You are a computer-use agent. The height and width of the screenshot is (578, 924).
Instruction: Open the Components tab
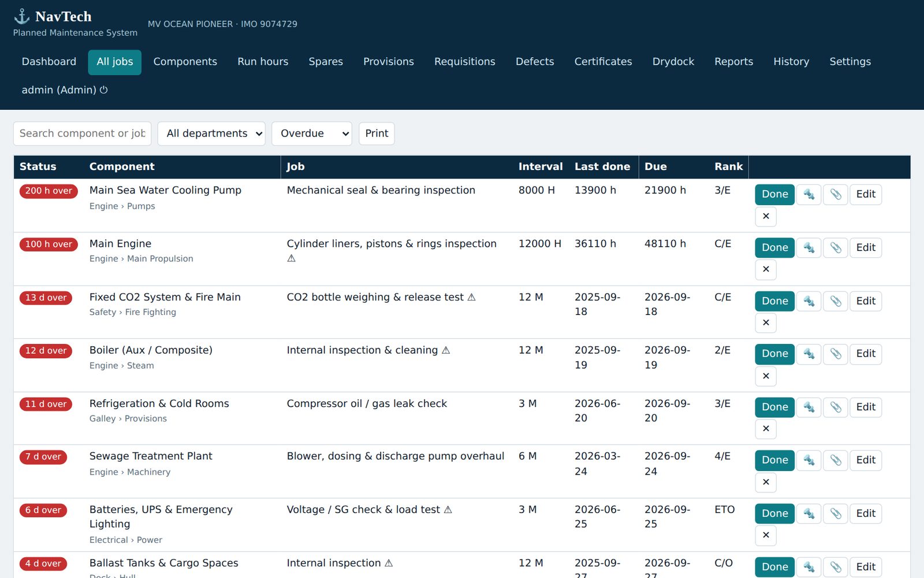click(x=185, y=62)
